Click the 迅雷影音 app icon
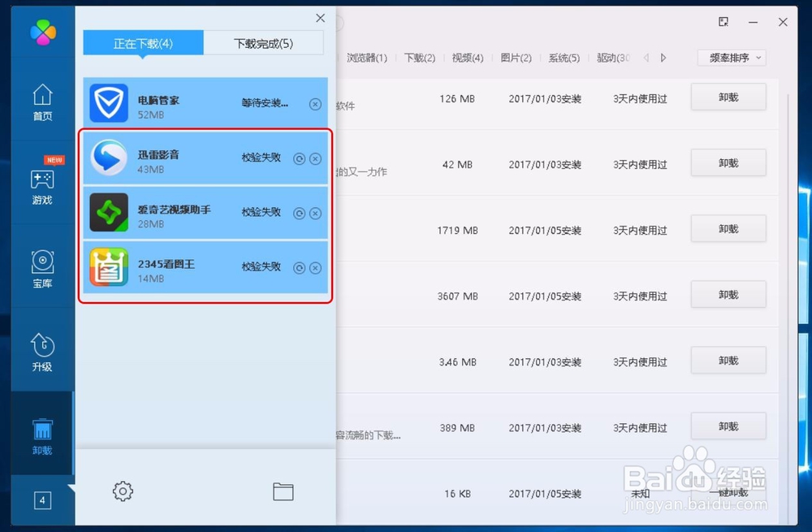 pos(109,158)
